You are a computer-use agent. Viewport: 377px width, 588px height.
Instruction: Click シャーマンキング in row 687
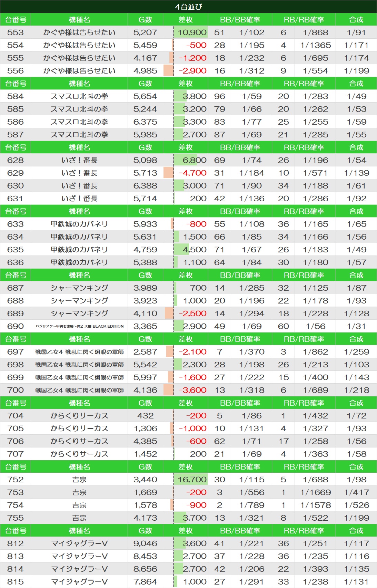point(79,288)
